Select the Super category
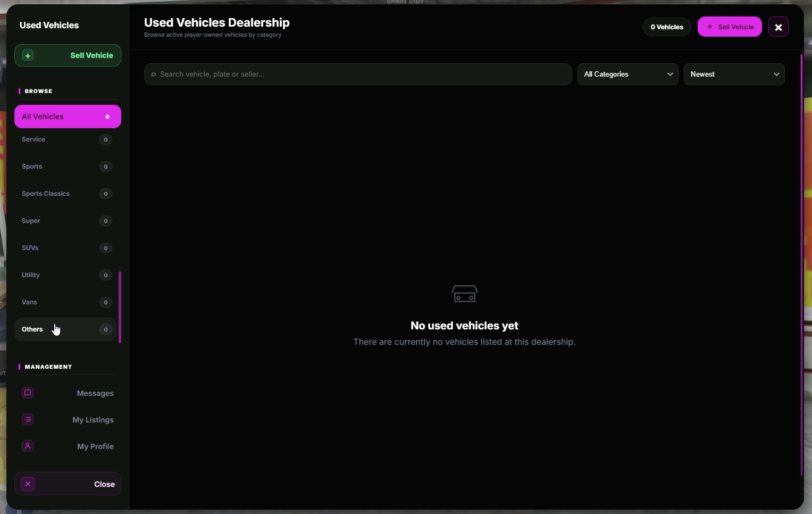Screen dimensions: 812x514 [65, 221]
